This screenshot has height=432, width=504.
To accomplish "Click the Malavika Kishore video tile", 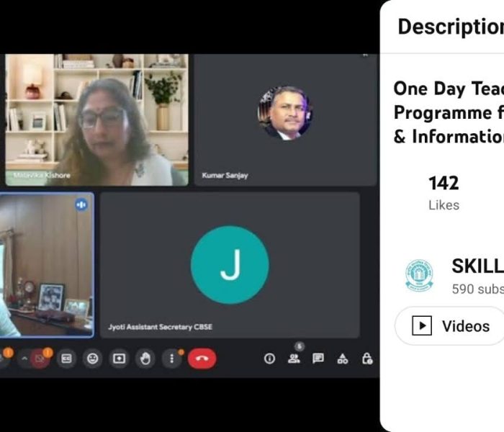I will tap(96, 120).
